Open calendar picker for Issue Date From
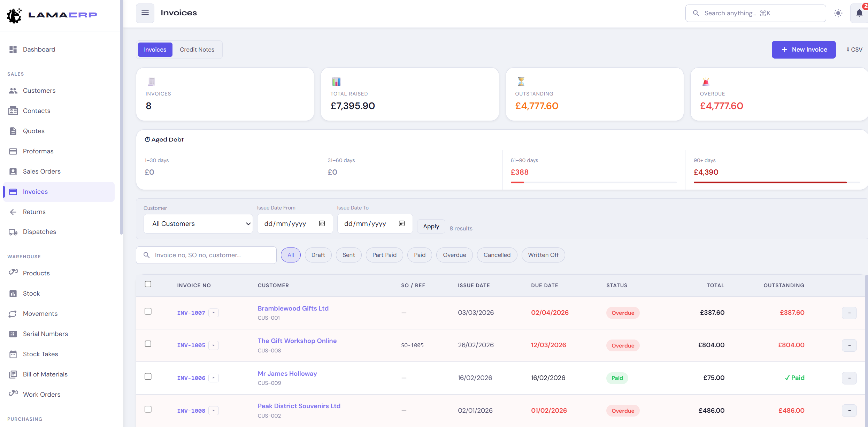The width and height of the screenshot is (868, 427). tap(322, 223)
